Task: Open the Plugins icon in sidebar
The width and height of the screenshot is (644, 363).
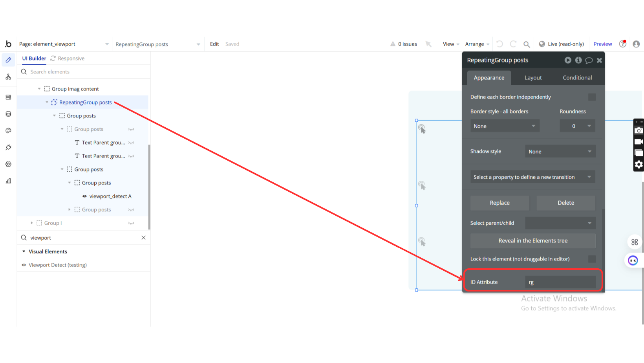Action: coord(8,147)
